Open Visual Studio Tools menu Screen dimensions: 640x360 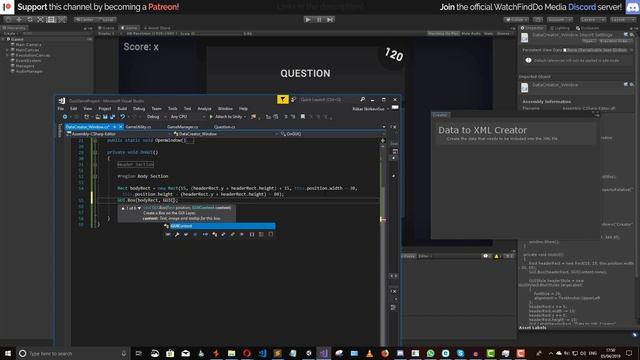pyautogui.click(x=173, y=109)
